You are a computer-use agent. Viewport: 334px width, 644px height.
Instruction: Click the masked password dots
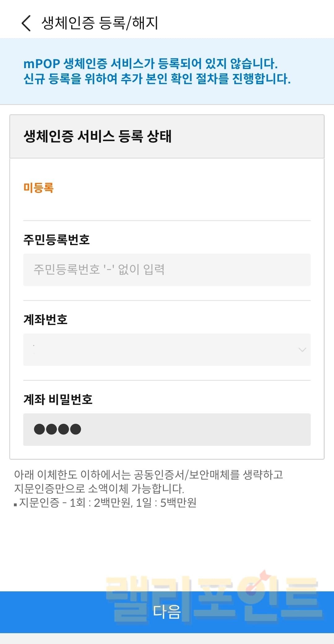coord(58,429)
